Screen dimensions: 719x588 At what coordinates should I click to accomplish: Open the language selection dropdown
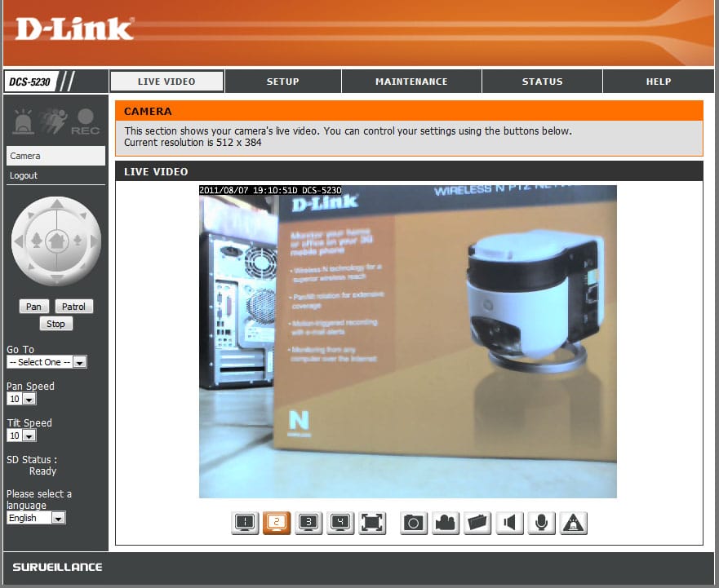(x=36, y=518)
